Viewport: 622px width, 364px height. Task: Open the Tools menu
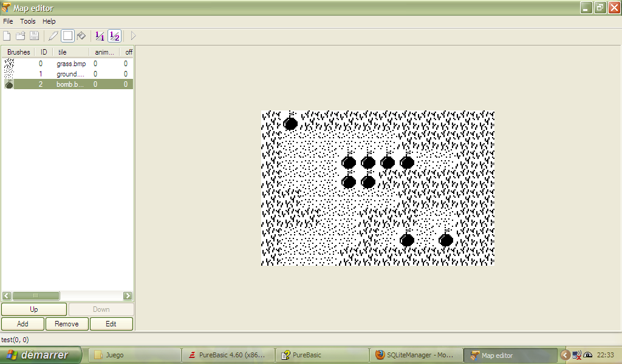(28, 21)
